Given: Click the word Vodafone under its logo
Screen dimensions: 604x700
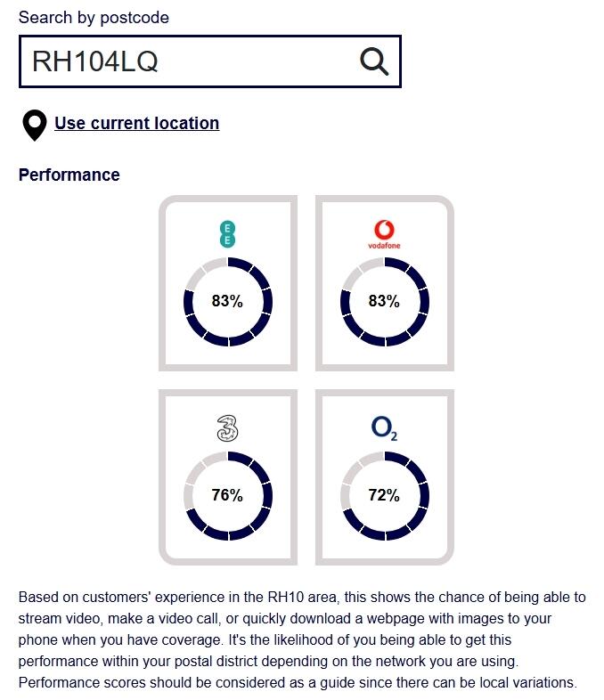Looking at the screenshot, I should (384, 245).
